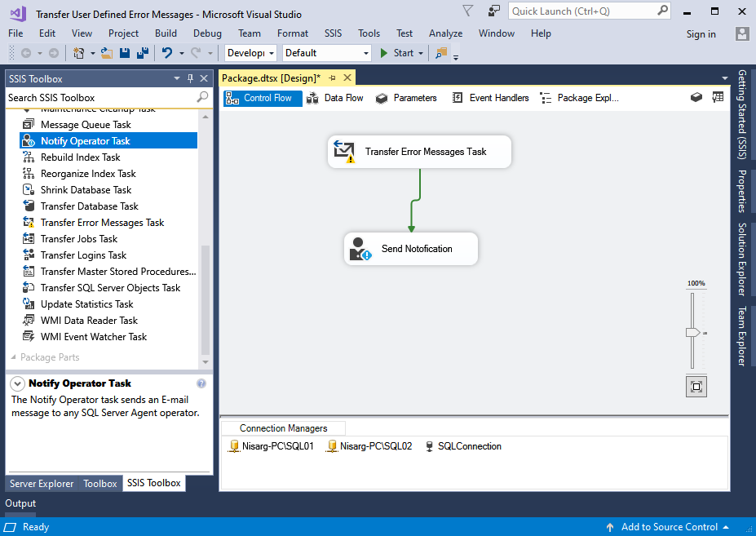
Task: Click Sign in
Action: 701,33
